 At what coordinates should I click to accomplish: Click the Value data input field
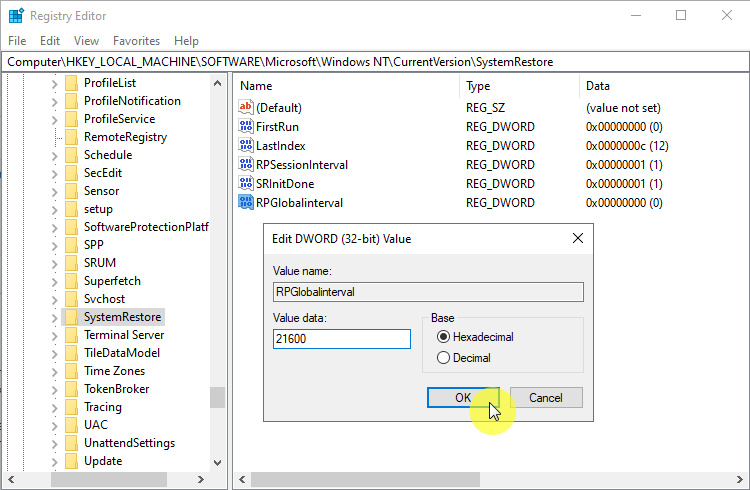click(x=342, y=339)
